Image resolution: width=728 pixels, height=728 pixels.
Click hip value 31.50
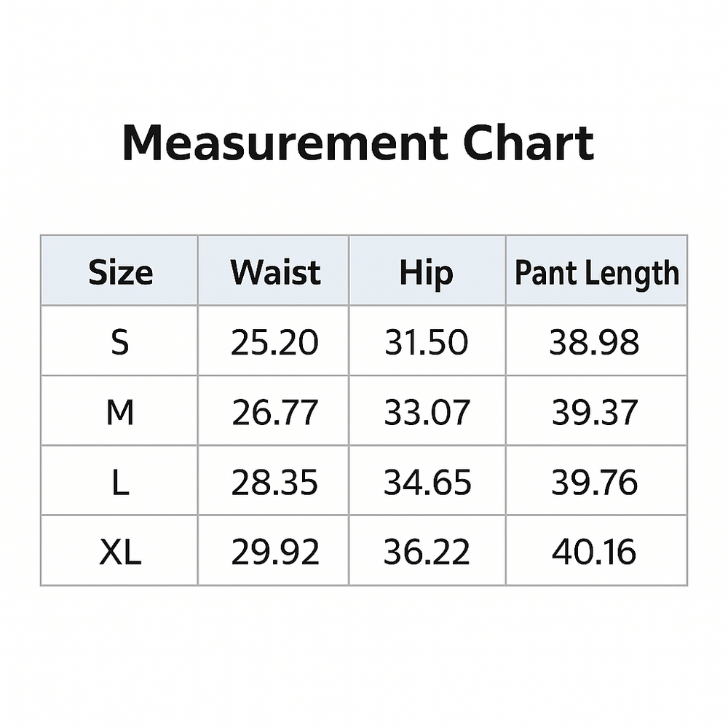tap(426, 342)
